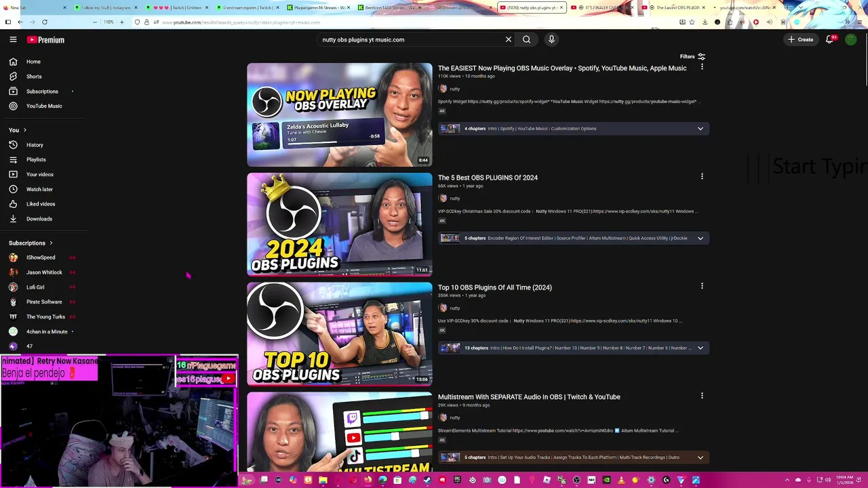Screen dimensions: 868x488
Task: Open OBS Studio from the taskbar
Action: point(576,481)
